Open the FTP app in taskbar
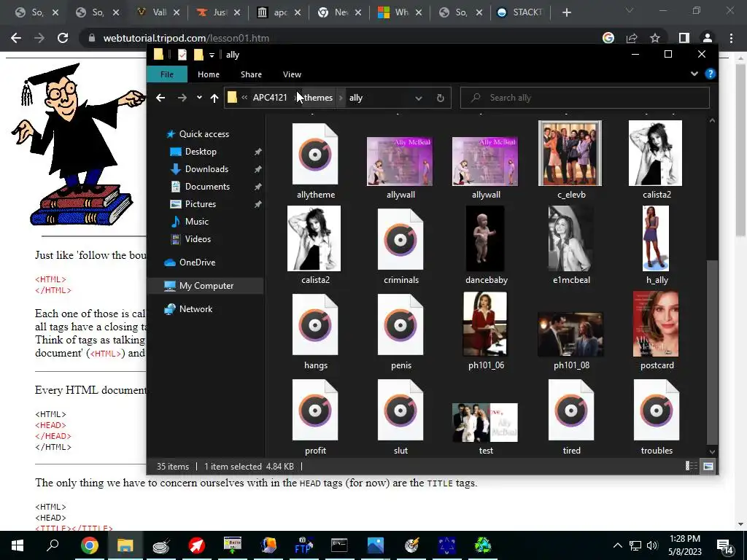This screenshot has width=747, height=560. click(x=303, y=545)
